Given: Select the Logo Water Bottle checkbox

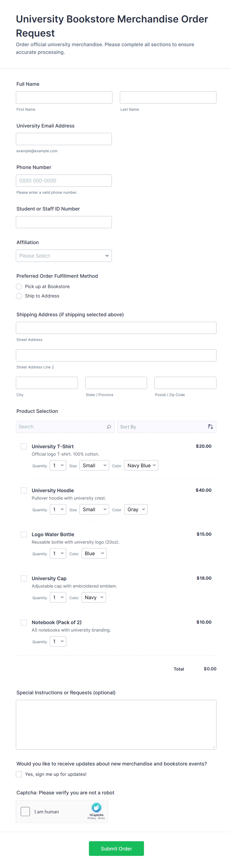Looking at the screenshot, I should (24, 534).
